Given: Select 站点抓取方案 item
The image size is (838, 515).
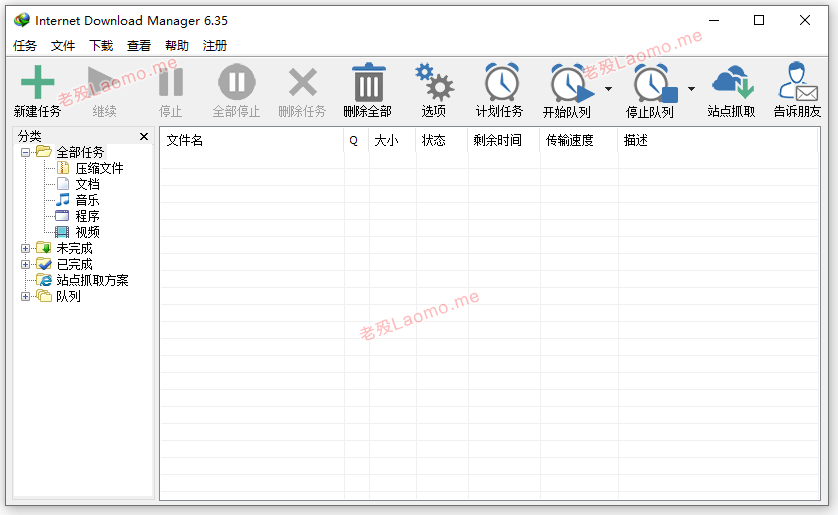Looking at the screenshot, I should pyautogui.click(x=92, y=280).
